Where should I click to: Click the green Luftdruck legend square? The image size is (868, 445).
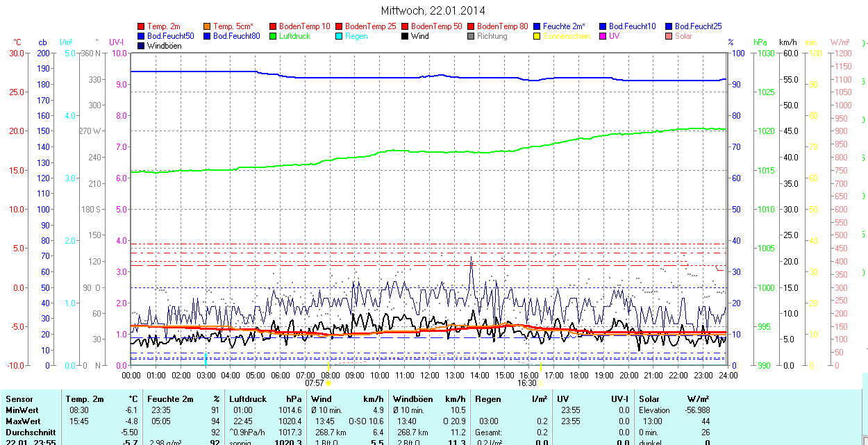coord(274,36)
